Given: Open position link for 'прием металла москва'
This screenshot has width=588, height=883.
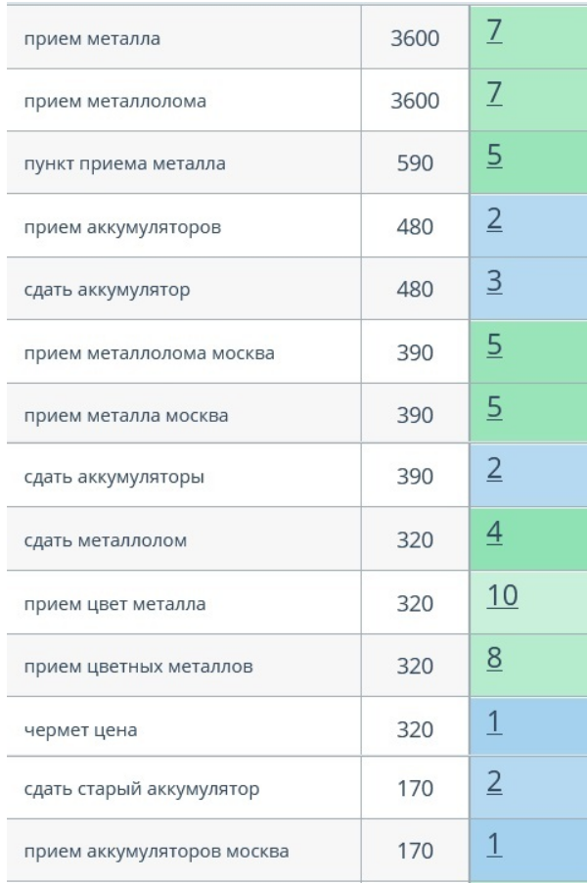Looking at the screenshot, I should (495, 408).
